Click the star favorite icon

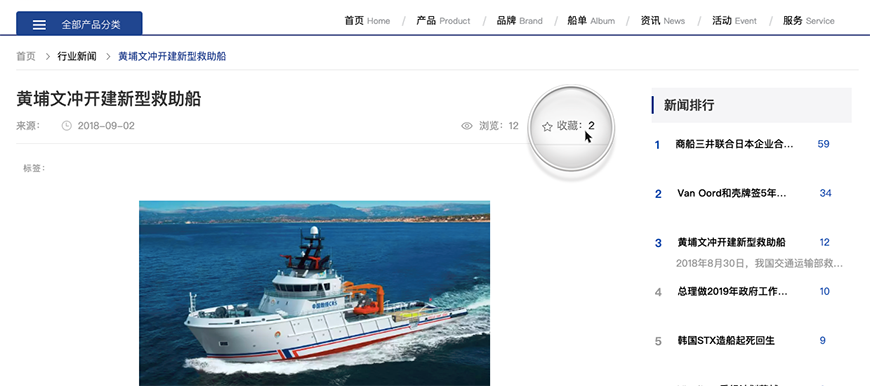(x=547, y=126)
